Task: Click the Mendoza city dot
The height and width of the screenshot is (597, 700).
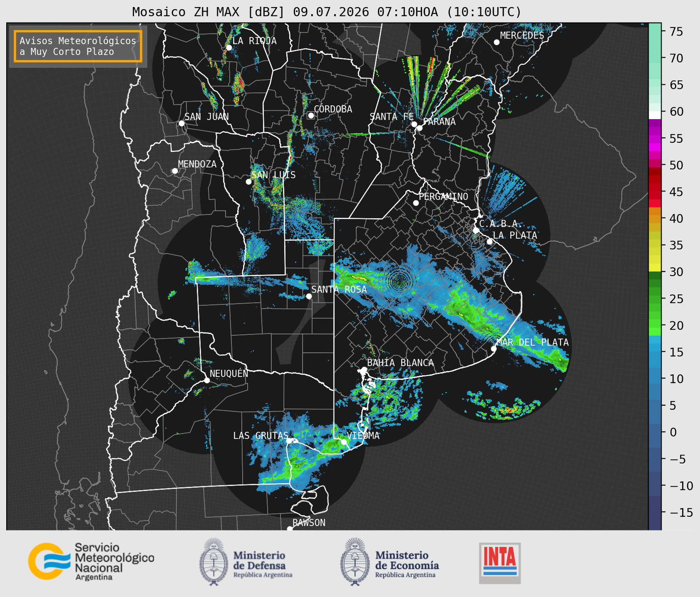Action: click(x=175, y=171)
